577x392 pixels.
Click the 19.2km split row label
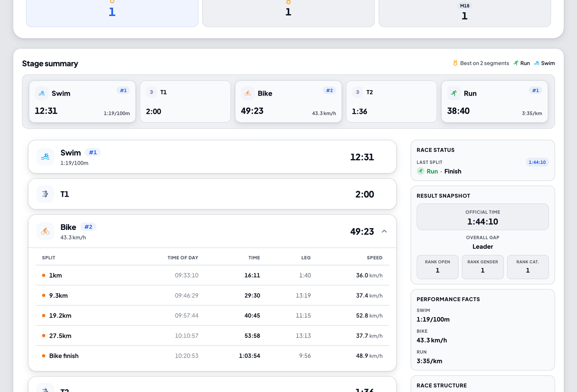point(60,315)
